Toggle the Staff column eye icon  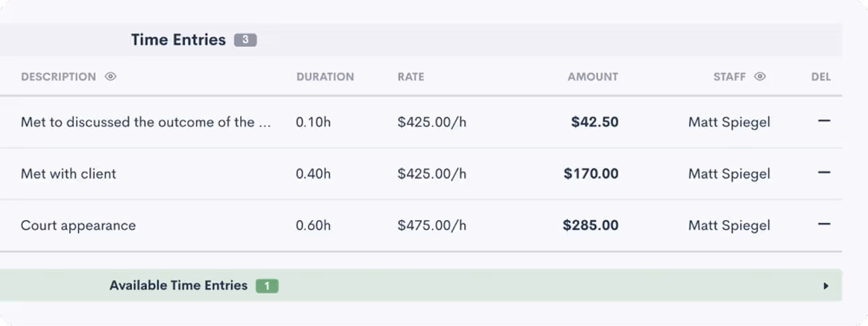[x=759, y=76]
